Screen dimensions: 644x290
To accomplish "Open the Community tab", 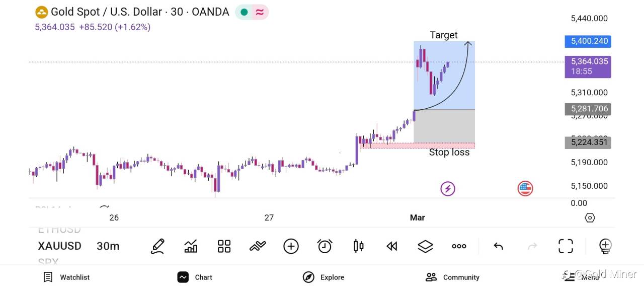I will pos(454,277).
